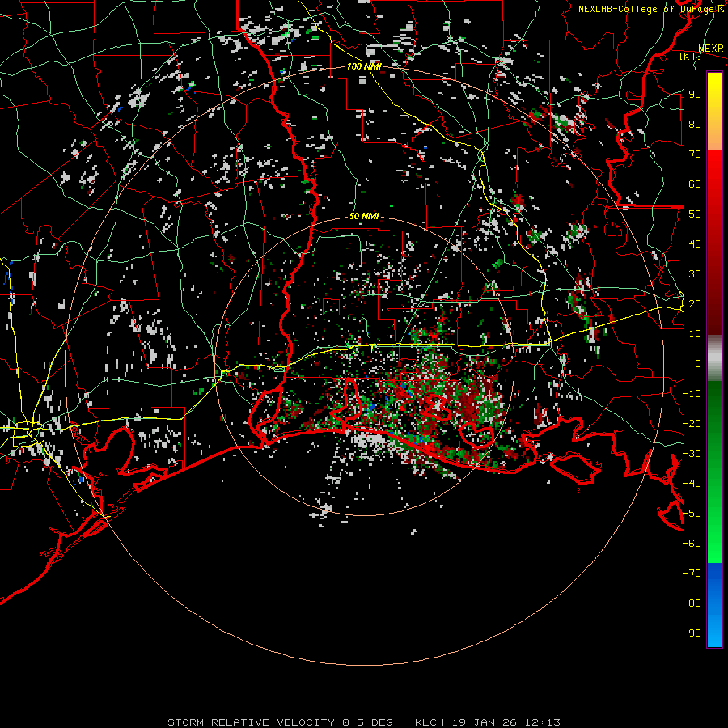Click the 100 NMI range ring label

point(364,67)
